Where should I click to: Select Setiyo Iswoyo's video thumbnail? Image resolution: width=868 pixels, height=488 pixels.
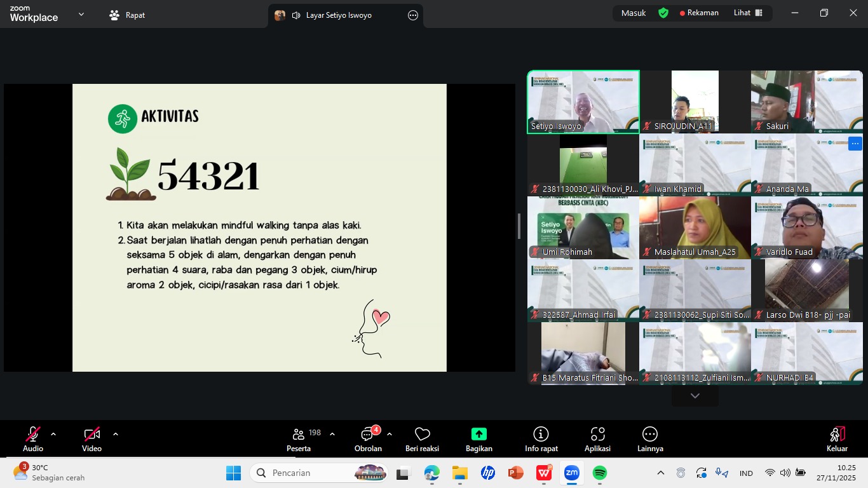(x=583, y=102)
